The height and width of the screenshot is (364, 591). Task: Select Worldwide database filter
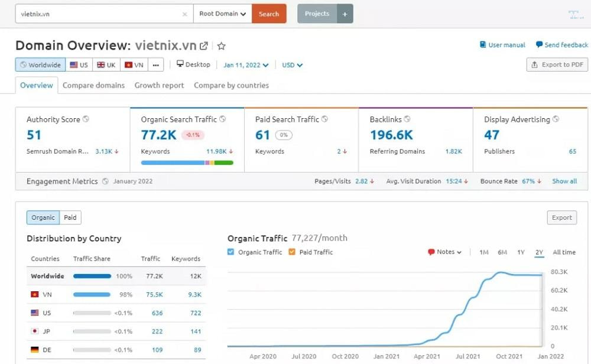(x=40, y=65)
